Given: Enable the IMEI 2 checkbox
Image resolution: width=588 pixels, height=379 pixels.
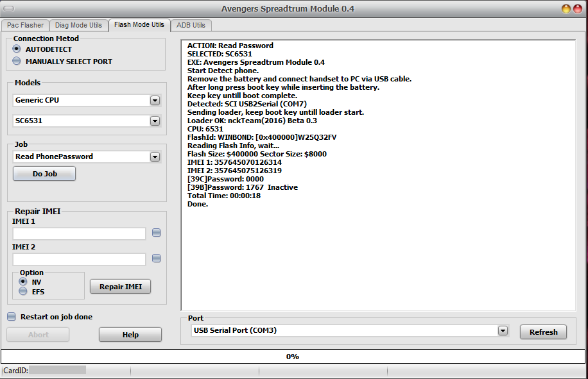Looking at the screenshot, I should (x=157, y=258).
